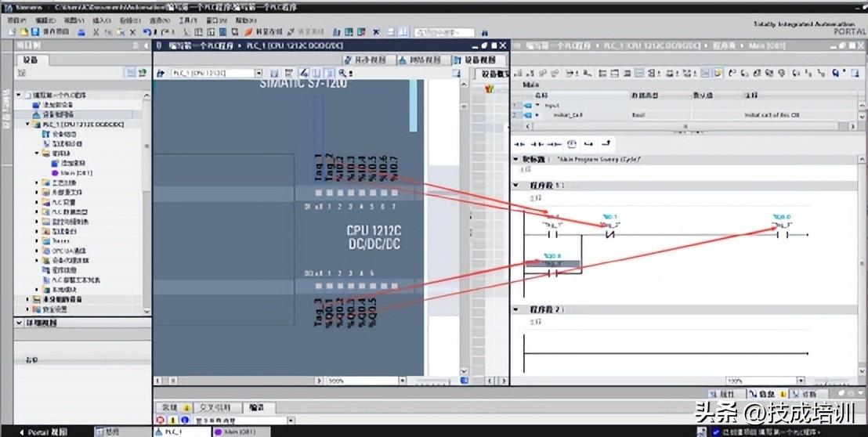Click Go online button text
Screen dimensions: 868x437
pos(269,32)
